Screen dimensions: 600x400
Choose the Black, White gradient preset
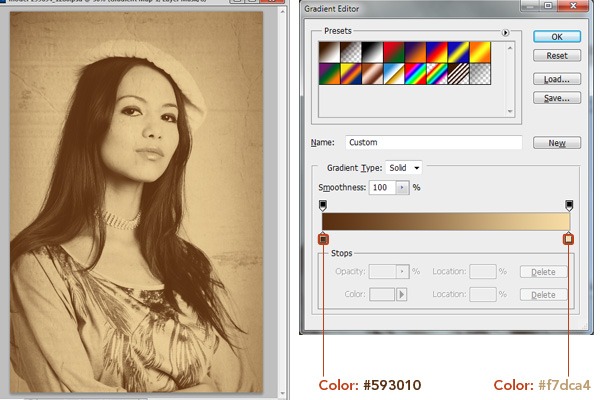coord(372,52)
